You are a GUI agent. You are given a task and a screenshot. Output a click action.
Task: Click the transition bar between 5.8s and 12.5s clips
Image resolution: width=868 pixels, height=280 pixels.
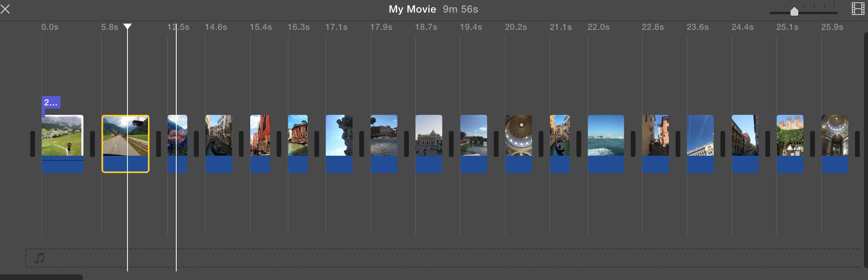pyautogui.click(x=159, y=144)
